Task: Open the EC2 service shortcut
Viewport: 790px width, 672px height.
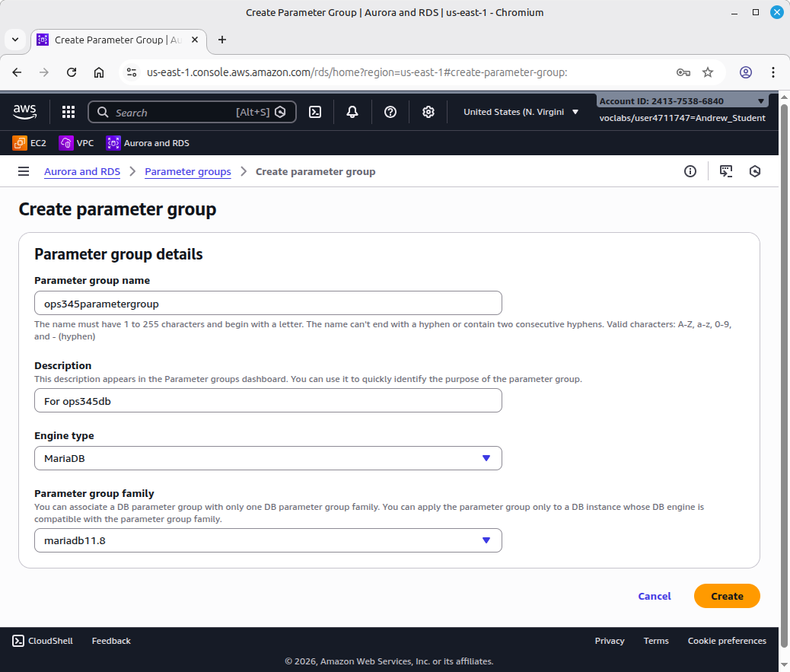Action: tap(30, 142)
